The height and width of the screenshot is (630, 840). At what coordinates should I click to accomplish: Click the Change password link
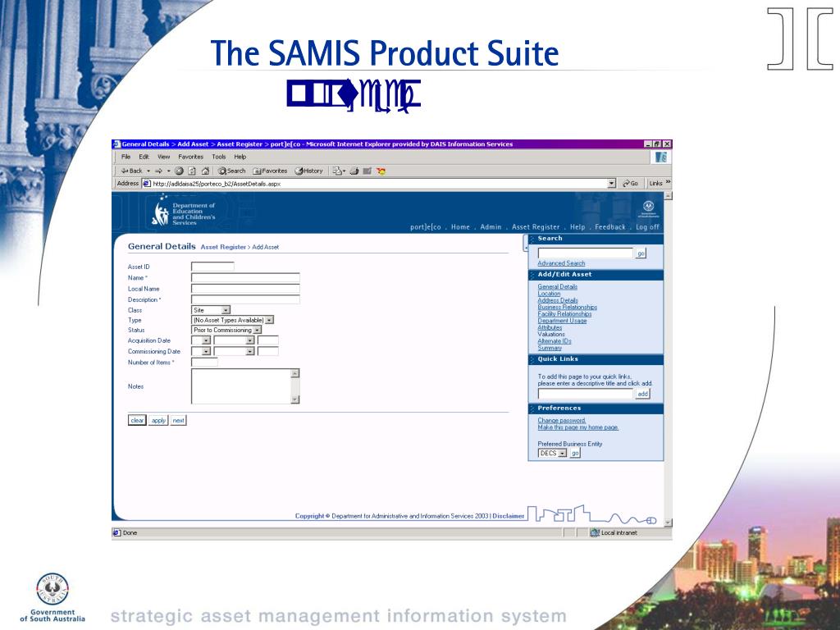[x=562, y=421]
